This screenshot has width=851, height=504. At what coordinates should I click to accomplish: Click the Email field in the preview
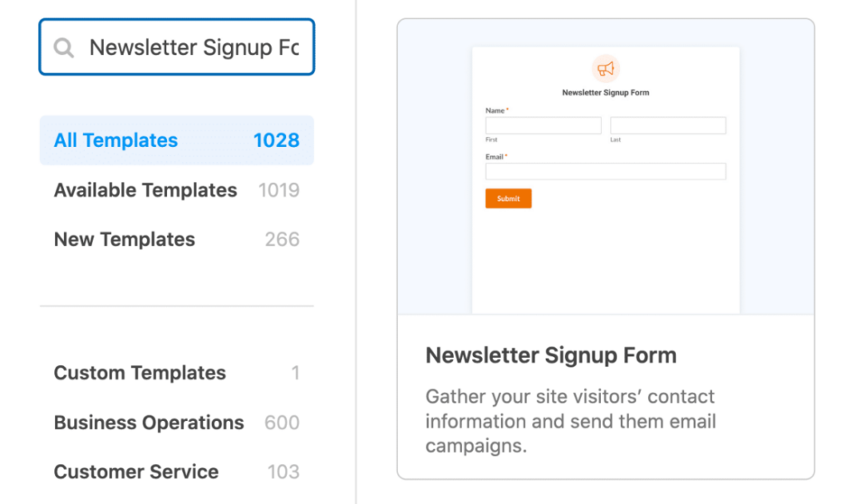(605, 171)
